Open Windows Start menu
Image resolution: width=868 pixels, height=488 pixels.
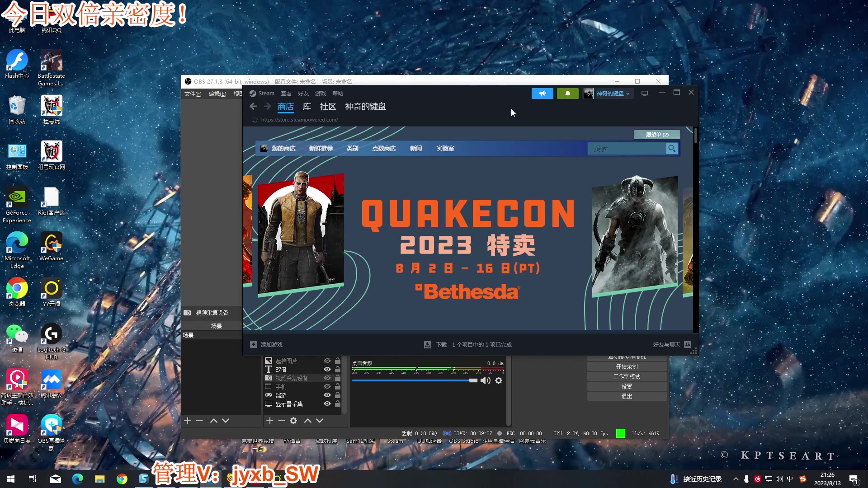pos(11,479)
